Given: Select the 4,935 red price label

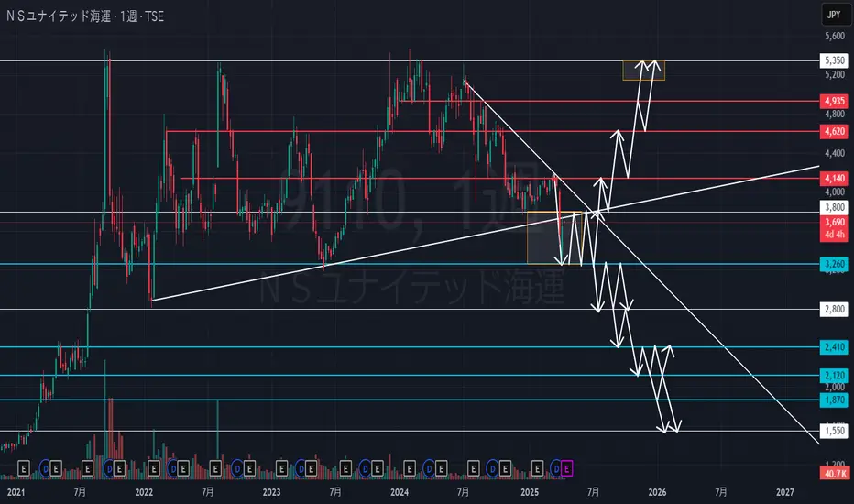Looking at the screenshot, I should tap(834, 101).
